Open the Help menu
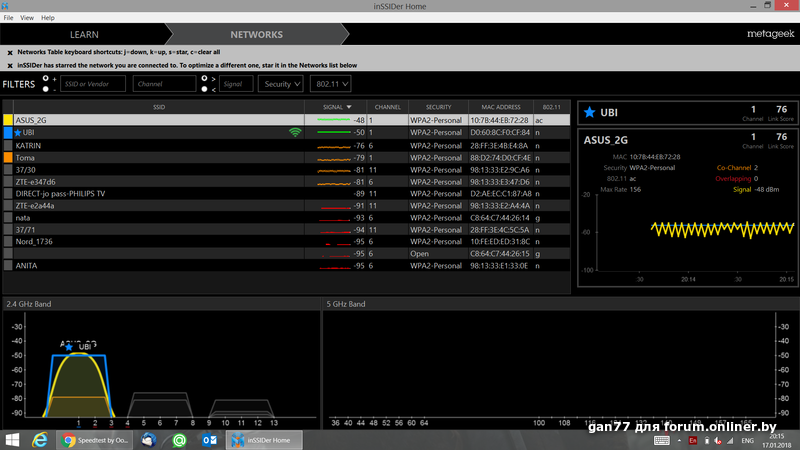 47,18
